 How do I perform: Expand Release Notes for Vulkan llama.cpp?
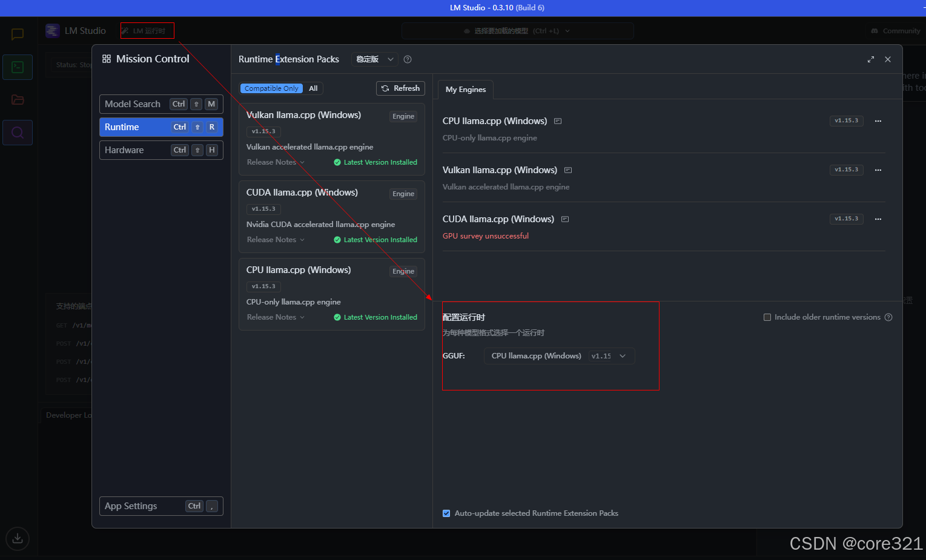click(x=276, y=162)
